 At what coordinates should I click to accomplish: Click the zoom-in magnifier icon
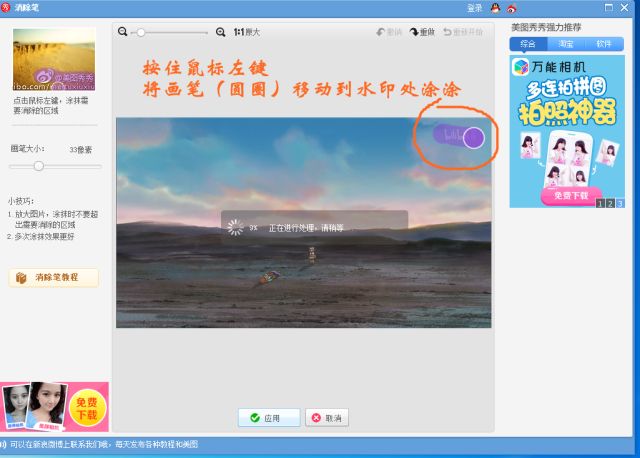(220, 32)
